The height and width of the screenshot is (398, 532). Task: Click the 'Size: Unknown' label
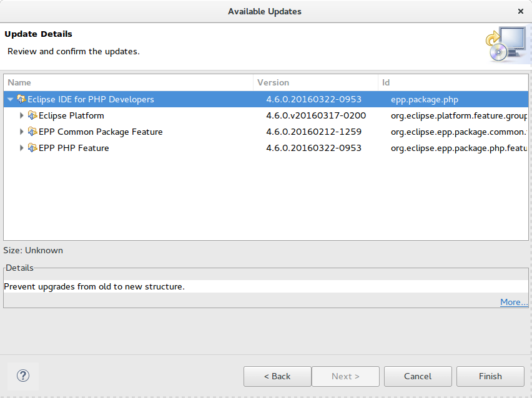tap(33, 251)
